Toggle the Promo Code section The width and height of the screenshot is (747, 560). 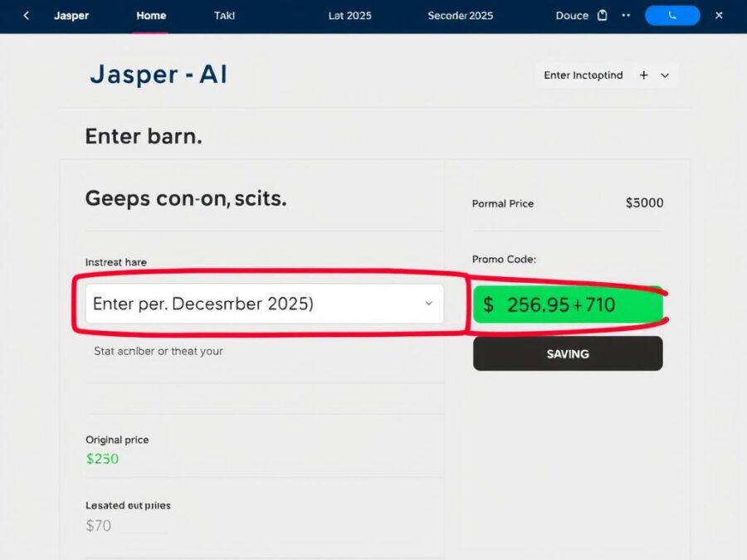pos(505,259)
